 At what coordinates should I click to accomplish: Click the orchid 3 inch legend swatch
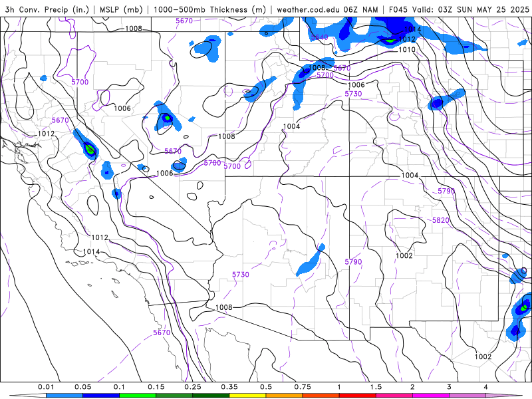467,396
